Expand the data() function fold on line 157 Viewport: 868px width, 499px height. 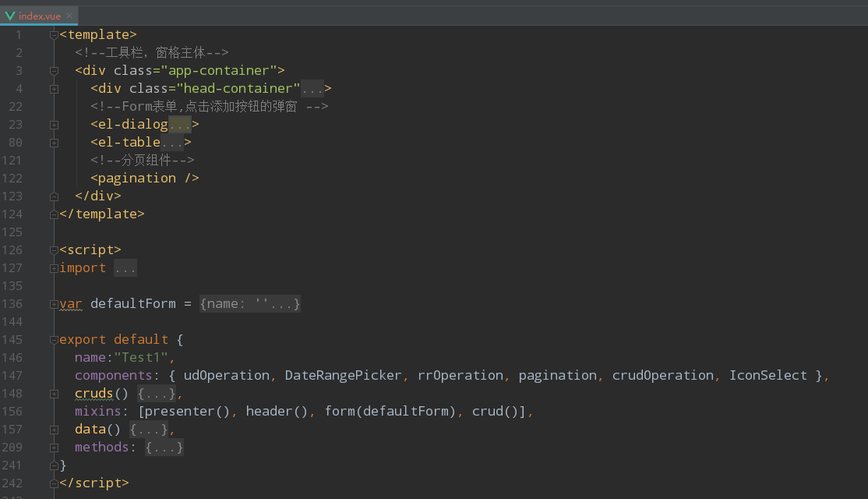54,430
